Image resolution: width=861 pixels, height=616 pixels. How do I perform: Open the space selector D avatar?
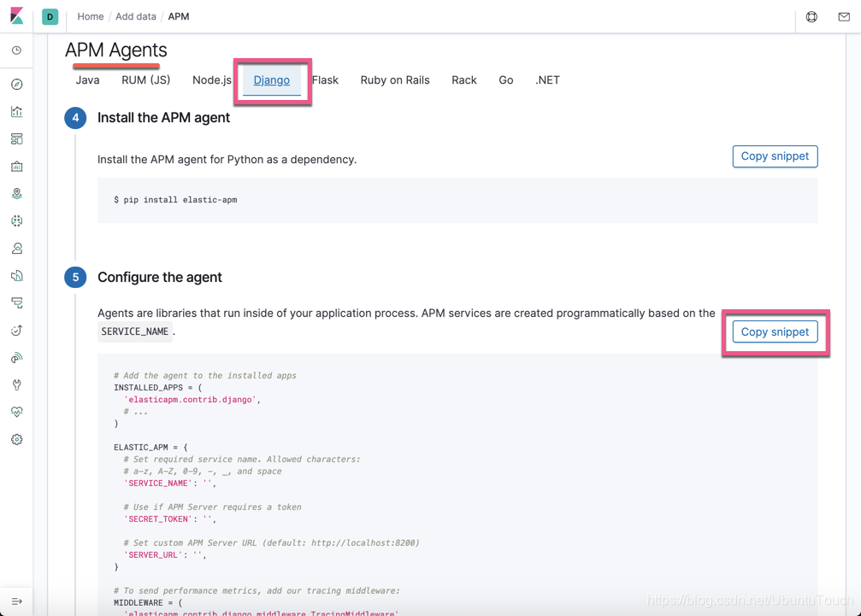(x=50, y=16)
